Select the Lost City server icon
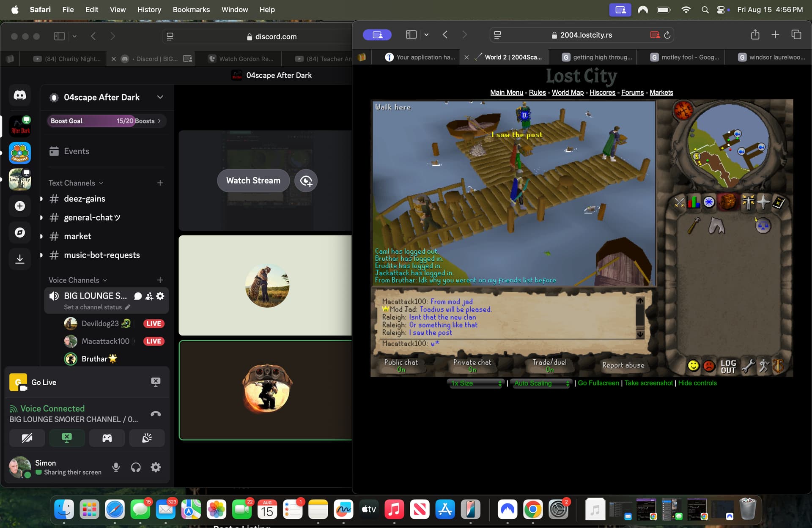The height and width of the screenshot is (528, 812). tap(20, 179)
